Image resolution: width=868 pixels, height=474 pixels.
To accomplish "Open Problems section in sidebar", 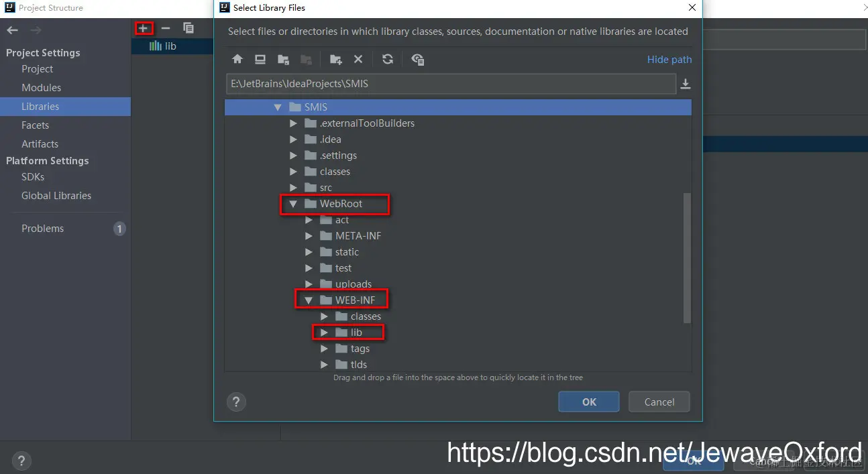I will [x=42, y=229].
